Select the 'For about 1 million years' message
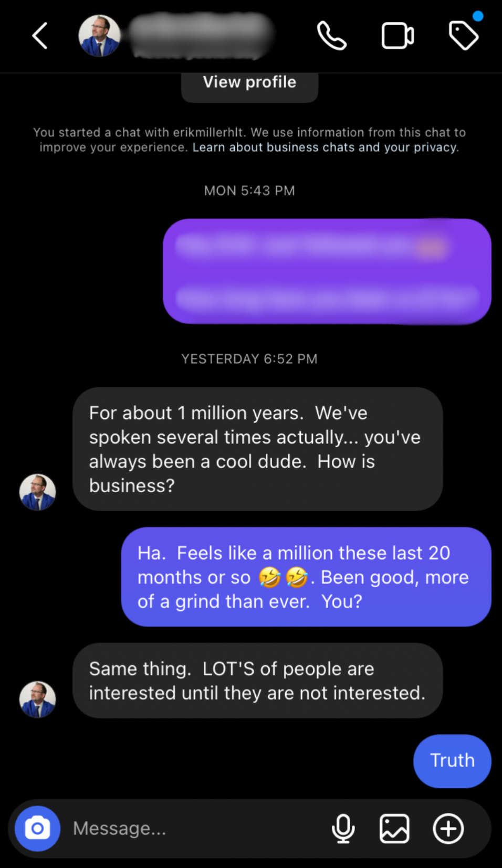 click(x=257, y=449)
